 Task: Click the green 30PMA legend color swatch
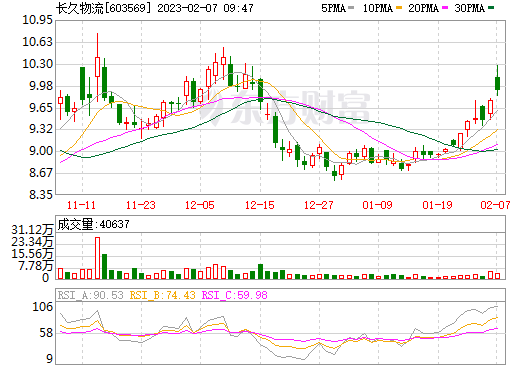coord(491,8)
